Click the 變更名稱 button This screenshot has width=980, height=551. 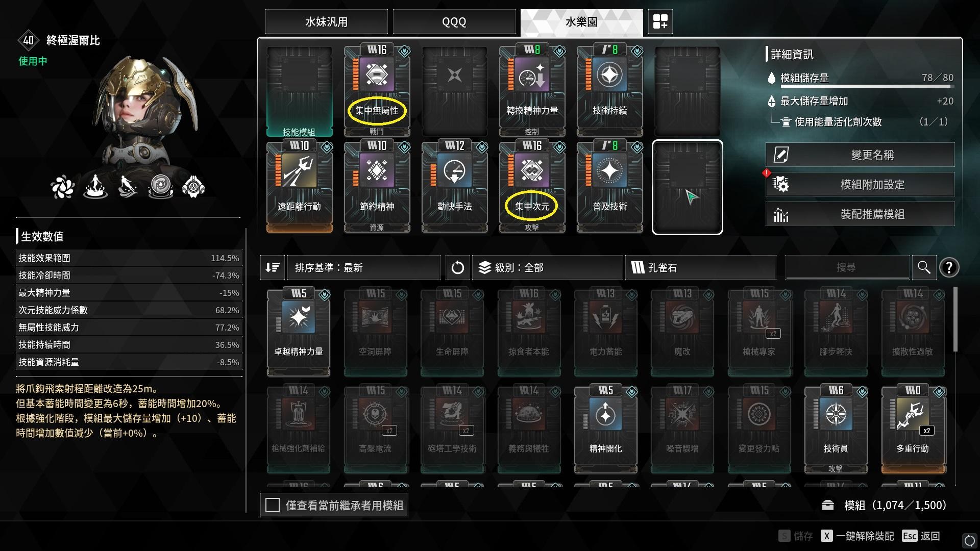pyautogui.click(x=860, y=155)
